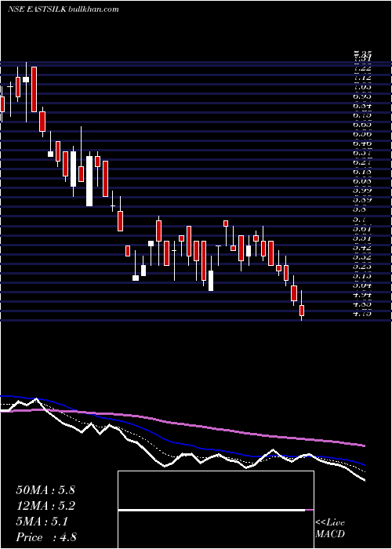Click the 7.22 price axis label
This screenshot has height=549, width=392.
[x=362, y=67]
